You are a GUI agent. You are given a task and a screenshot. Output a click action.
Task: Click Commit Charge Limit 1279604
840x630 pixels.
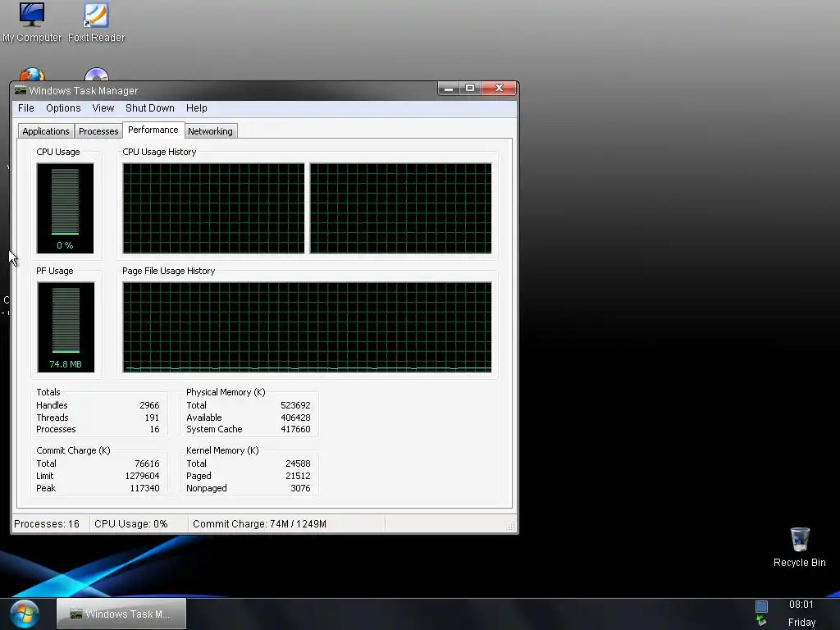click(x=142, y=476)
